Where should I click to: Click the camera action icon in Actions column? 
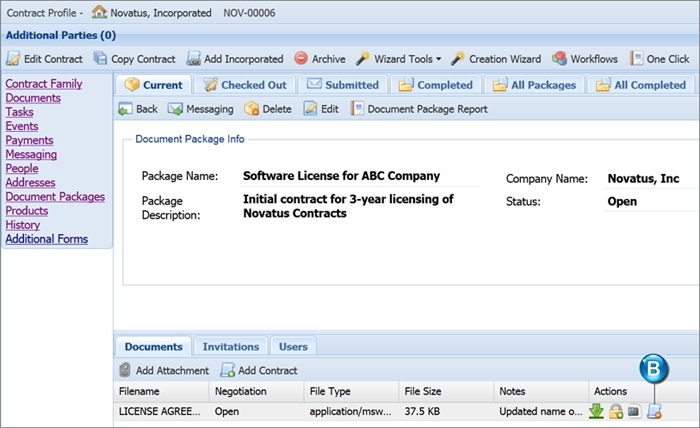tap(634, 411)
